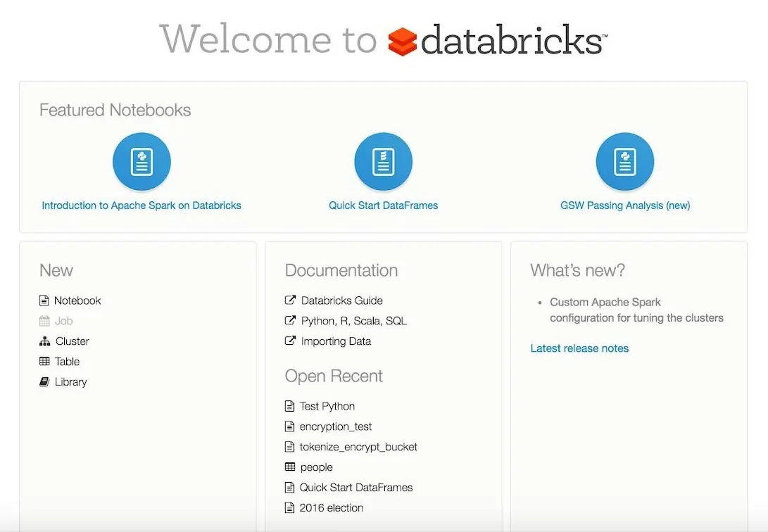The height and width of the screenshot is (532, 768).
Task: Click the external link icon beside Databricks Guide
Action: pyautogui.click(x=290, y=300)
